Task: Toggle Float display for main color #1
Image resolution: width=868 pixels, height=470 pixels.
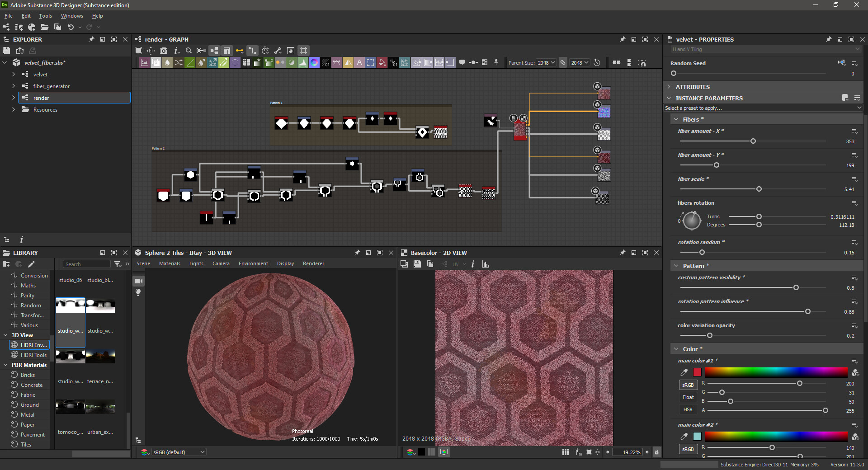Action: pos(688,397)
